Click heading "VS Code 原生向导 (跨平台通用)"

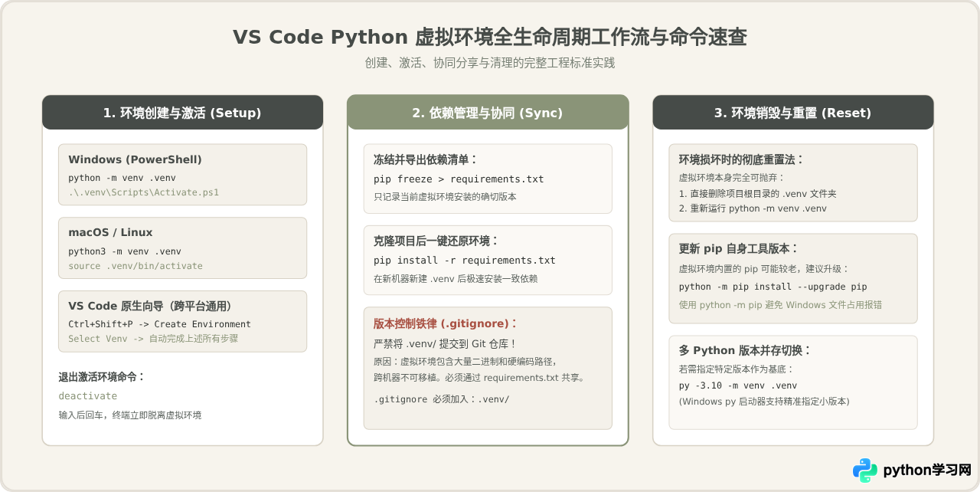tap(150, 306)
